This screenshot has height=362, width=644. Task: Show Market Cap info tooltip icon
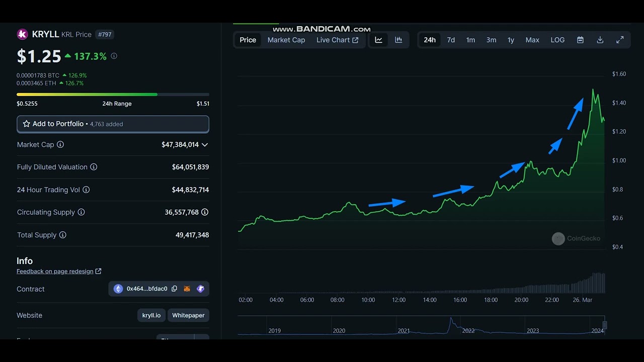pyautogui.click(x=60, y=144)
